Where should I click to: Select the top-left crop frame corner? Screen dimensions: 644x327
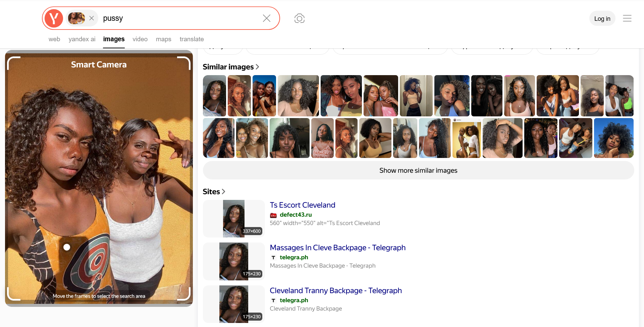(x=14, y=63)
